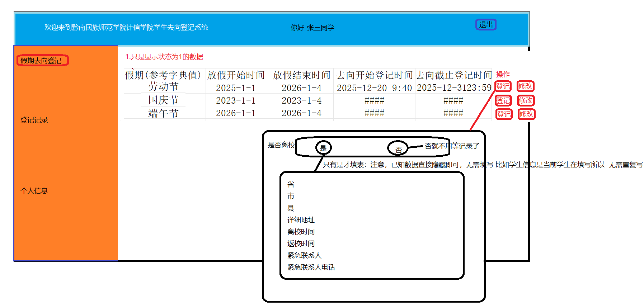Click the 2023-1-1 start date cell
Viewport: 644px width, 308px height.
[236, 100]
